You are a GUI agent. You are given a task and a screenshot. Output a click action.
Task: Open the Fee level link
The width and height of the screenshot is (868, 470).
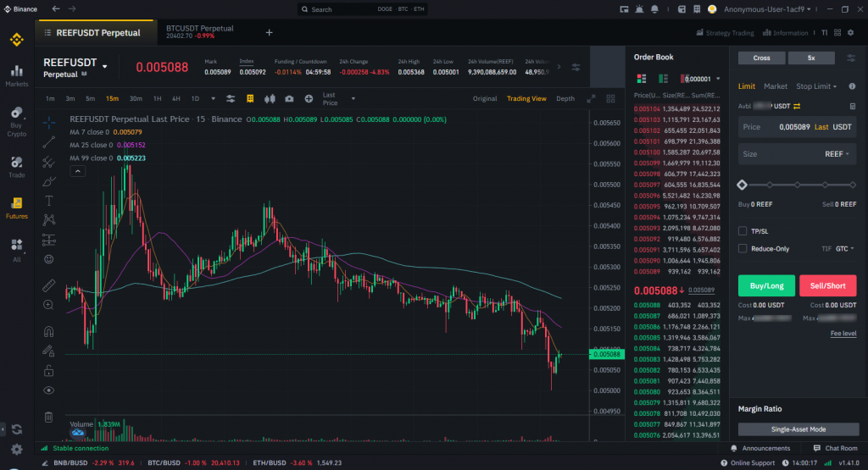(x=843, y=334)
